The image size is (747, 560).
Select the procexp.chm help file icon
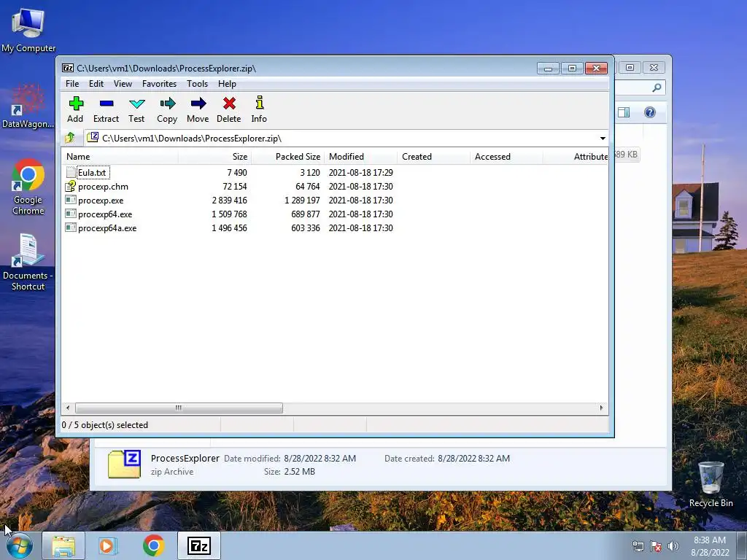(71, 186)
